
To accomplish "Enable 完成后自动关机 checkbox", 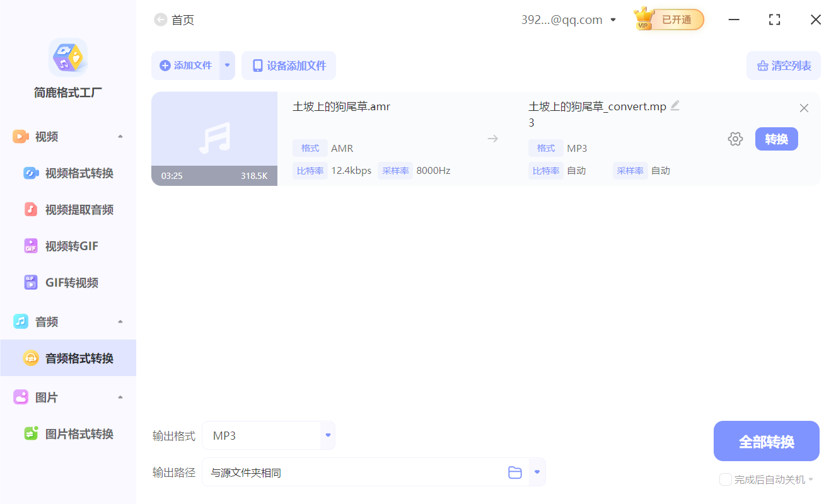I will [x=725, y=479].
